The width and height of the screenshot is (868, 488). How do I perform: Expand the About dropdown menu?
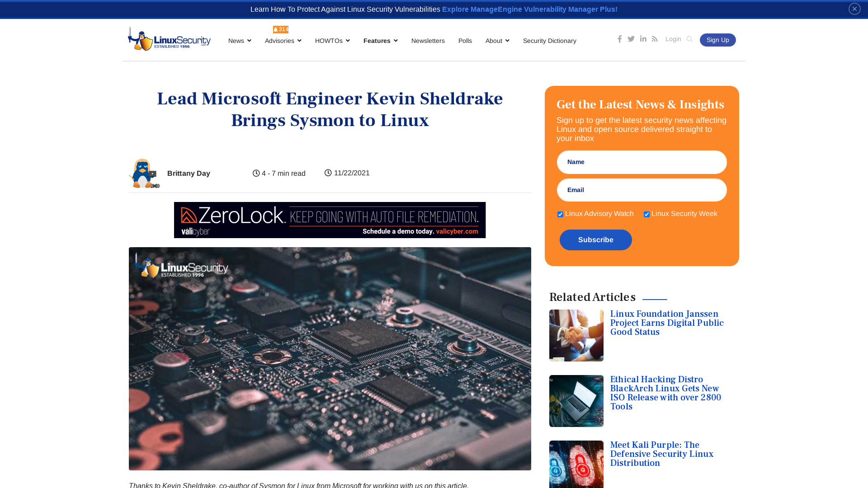[x=497, y=41]
